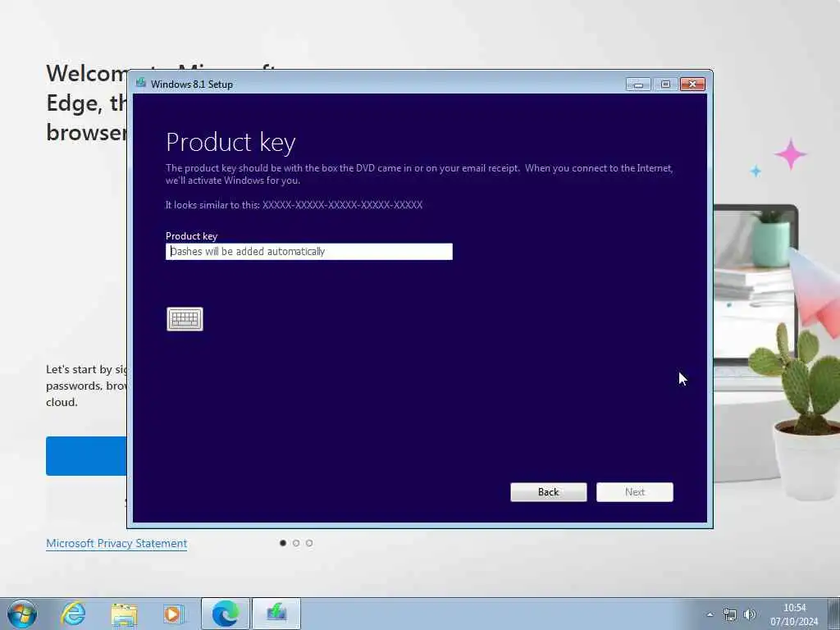Open the on-screen keyboard icon
This screenshot has height=630, width=840.
185,319
